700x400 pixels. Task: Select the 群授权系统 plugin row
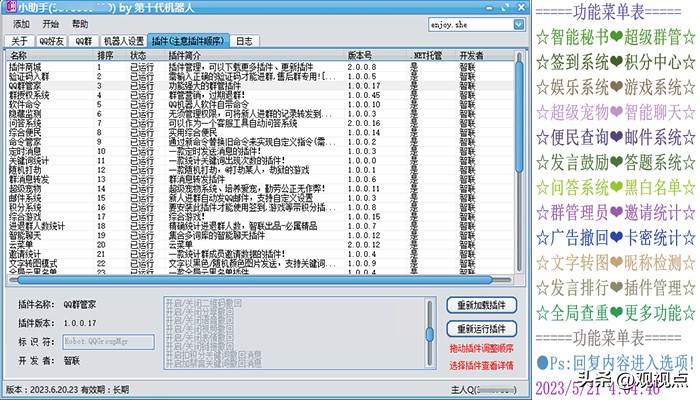click(x=261, y=95)
